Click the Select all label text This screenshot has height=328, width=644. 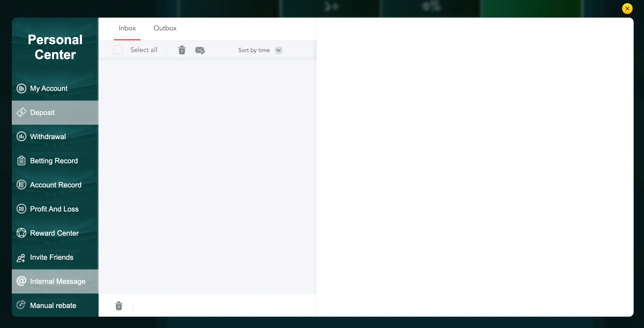click(x=144, y=50)
